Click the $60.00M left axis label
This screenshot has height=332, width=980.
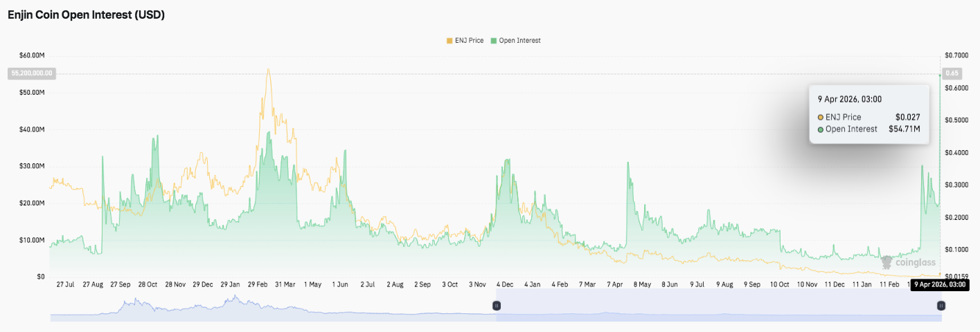pyautogui.click(x=32, y=55)
